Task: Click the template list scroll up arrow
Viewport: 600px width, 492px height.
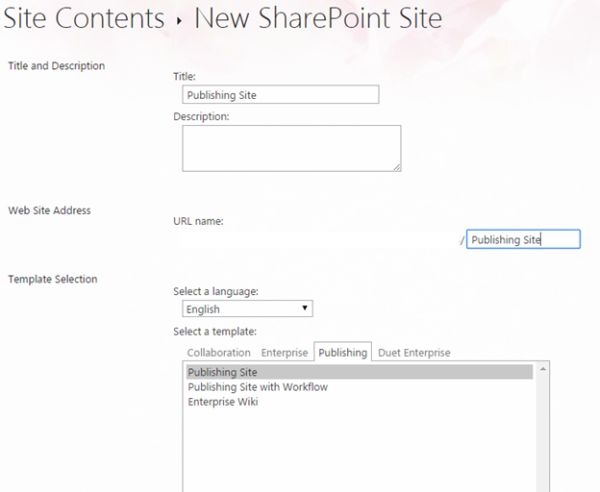Action: point(543,369)
